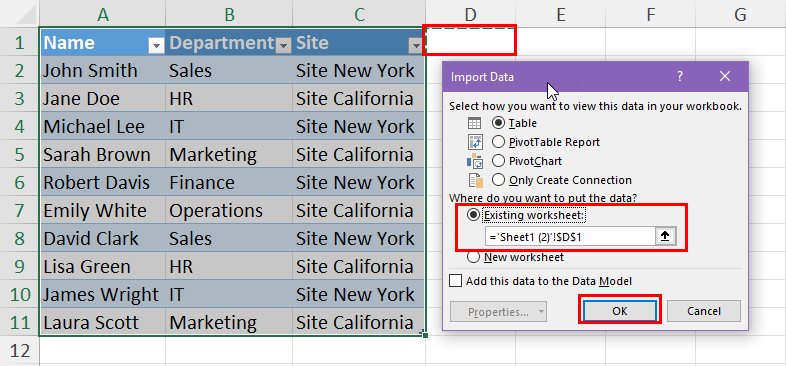The height and width of the screenshot is (366, 786).
Task: Click the Operations department cell
Action: tap(229, 211)
